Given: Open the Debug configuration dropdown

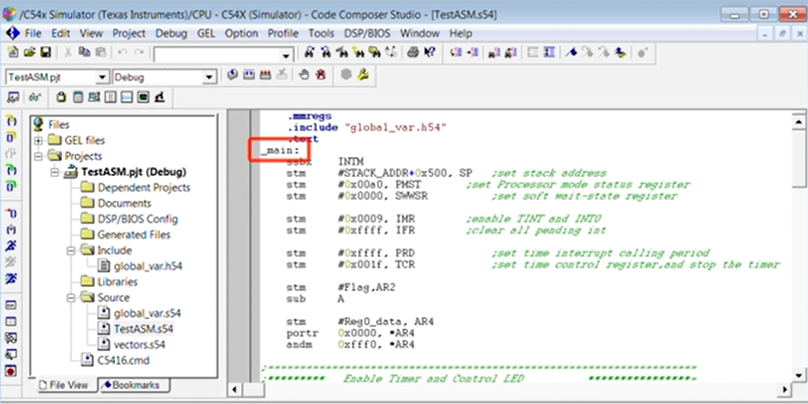Looking at the screenshot, I should click(209, 77).
